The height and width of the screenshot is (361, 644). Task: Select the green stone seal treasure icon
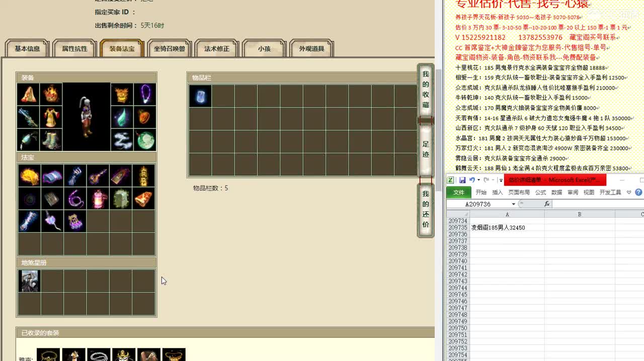[x=121, y=199]
